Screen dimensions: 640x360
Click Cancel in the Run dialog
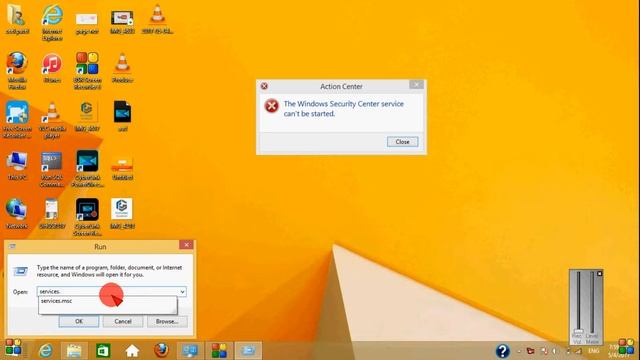[123, 321]
